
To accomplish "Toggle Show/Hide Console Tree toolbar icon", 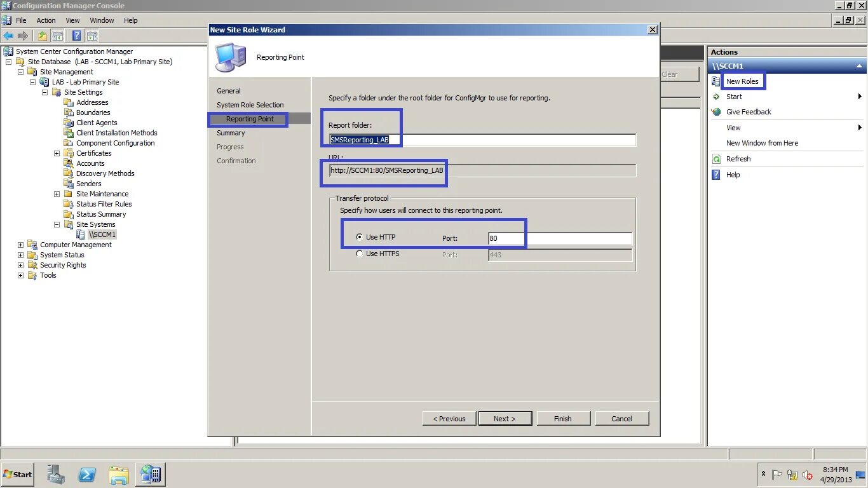I will tap(58, 36).
